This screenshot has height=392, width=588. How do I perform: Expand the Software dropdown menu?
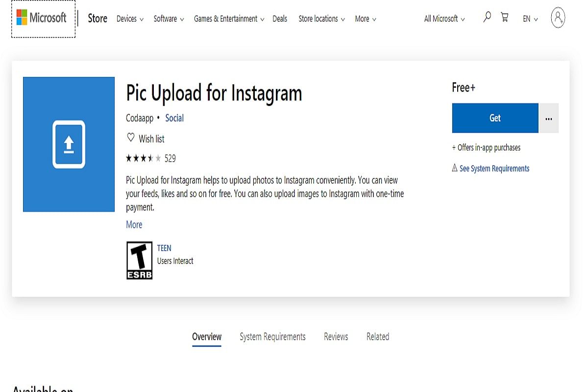[x=169, y=19]
